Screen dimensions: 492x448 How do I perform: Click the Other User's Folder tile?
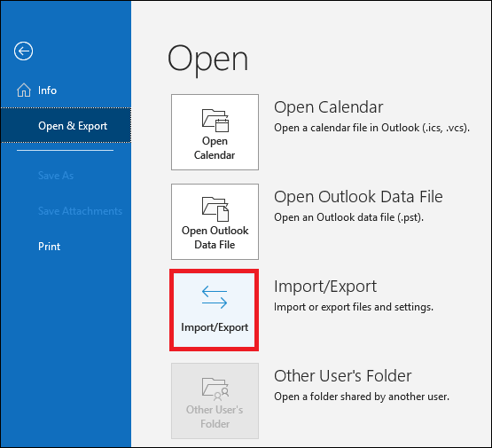point(215,401)
